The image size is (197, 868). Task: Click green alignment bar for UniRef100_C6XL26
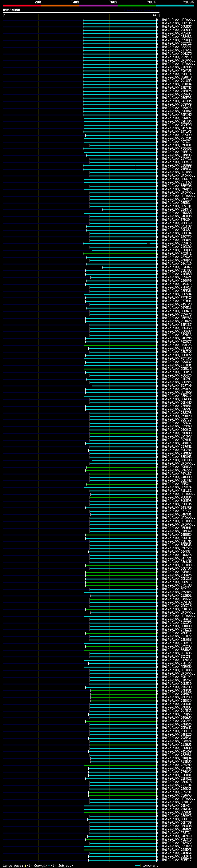pos(121,345)
